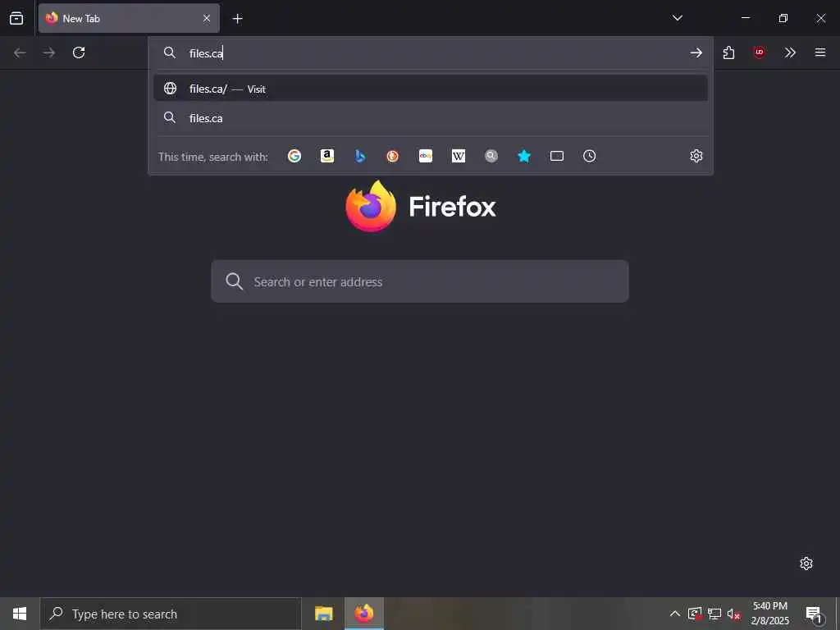Open the network status tray icon

coord(714,614)
